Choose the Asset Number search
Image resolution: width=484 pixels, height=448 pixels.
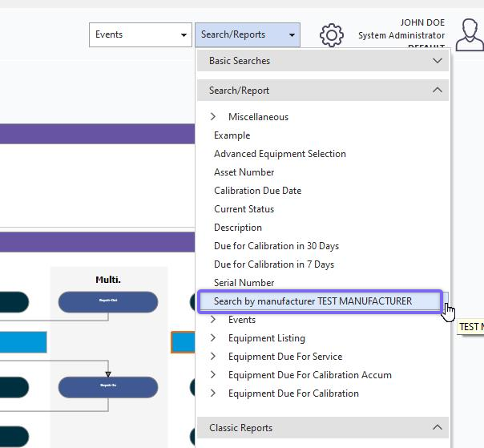pos(244,172)
